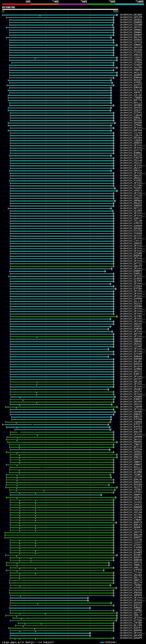
Task: Click the orange ~40% identity legend bar
Action: (x=45, y=4)
